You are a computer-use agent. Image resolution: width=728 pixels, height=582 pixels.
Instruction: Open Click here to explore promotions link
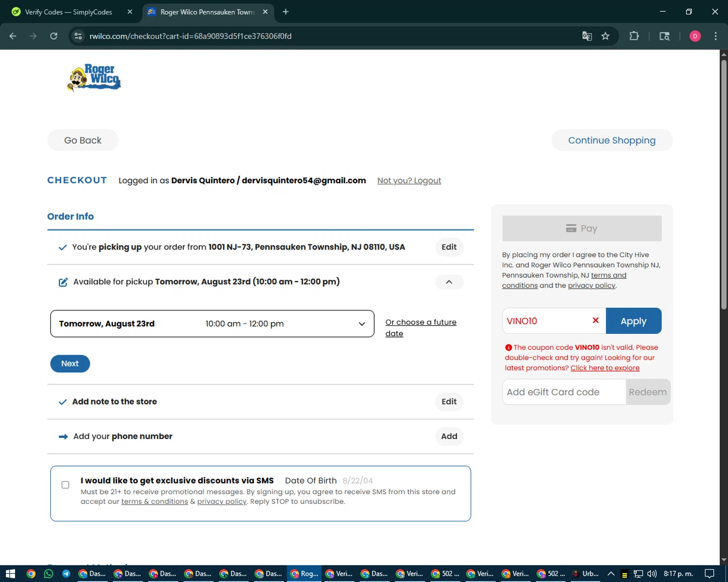tap(605, 368)
